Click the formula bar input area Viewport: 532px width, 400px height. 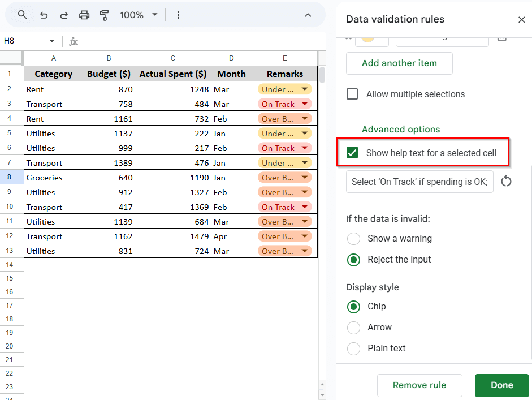pyautogui.click(x=202, y=41)
